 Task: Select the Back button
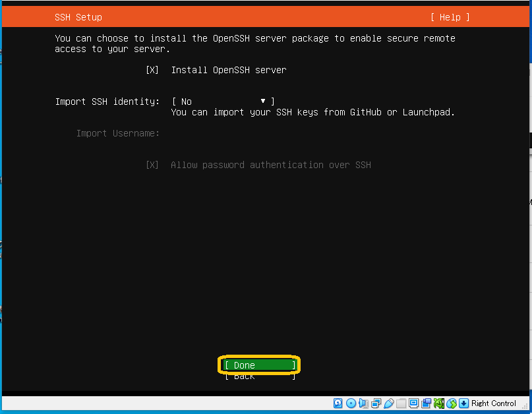click(x=260, y=376)
